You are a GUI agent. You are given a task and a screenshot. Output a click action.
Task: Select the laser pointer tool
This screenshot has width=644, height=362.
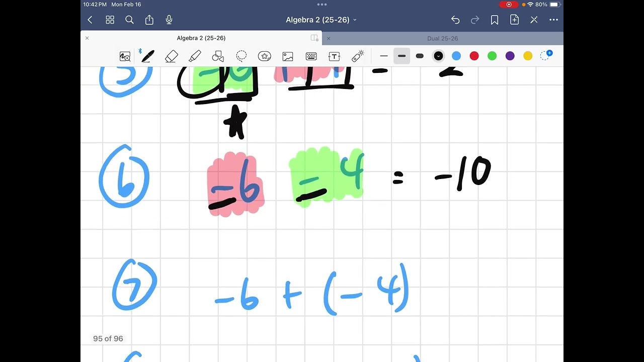click(358, 56)
